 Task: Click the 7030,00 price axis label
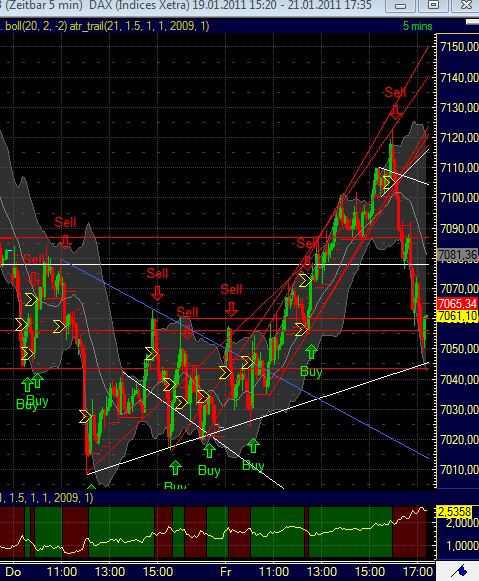[x=459, y=409]
